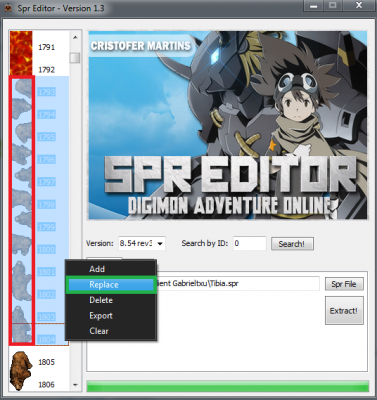The width and height of the screenshot is (377, 400).
Task: Click sprite list scroll up arrow
Action: [75, 37]
